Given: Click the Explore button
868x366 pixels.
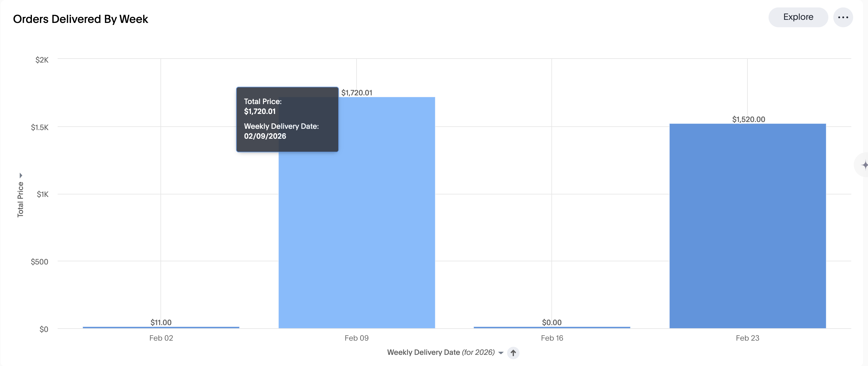Looking at the screenshot, I should [798, 17].
